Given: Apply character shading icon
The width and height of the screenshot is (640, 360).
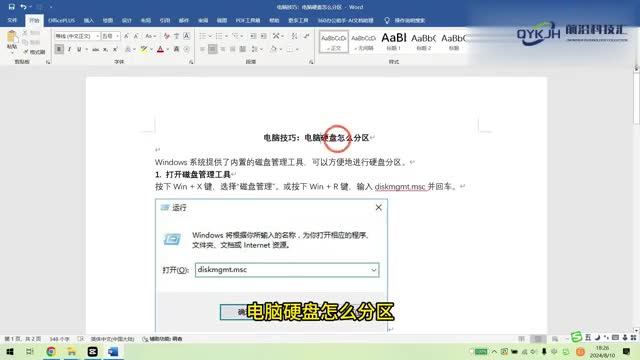Looking at the screenshot, I should click(x=176, y=49).
